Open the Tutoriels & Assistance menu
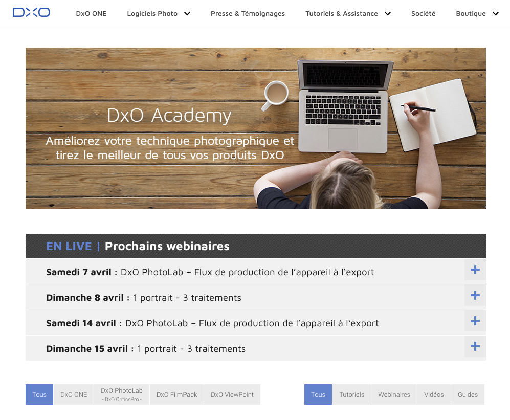This screenshot has width=510, height=420. (x=342, y=14)
